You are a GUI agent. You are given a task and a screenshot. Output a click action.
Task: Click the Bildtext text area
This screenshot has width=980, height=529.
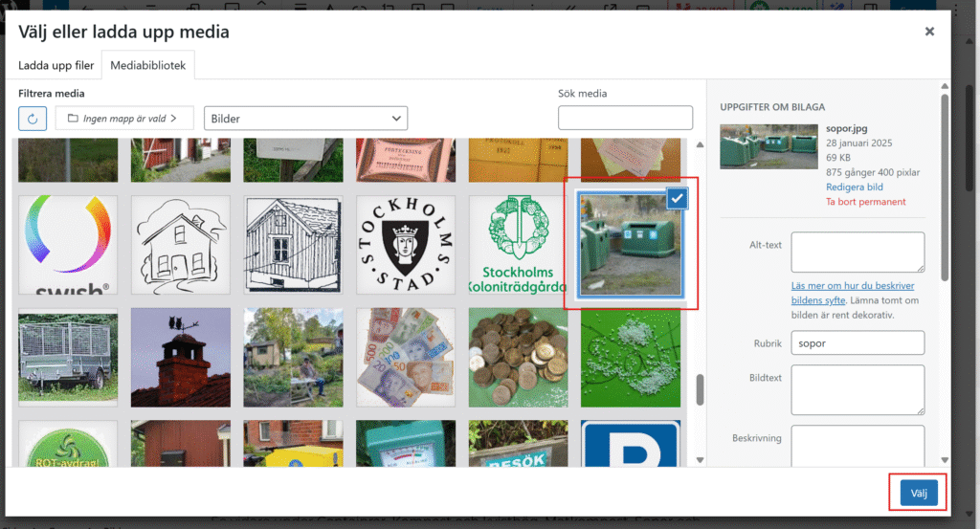pos(857,389)
